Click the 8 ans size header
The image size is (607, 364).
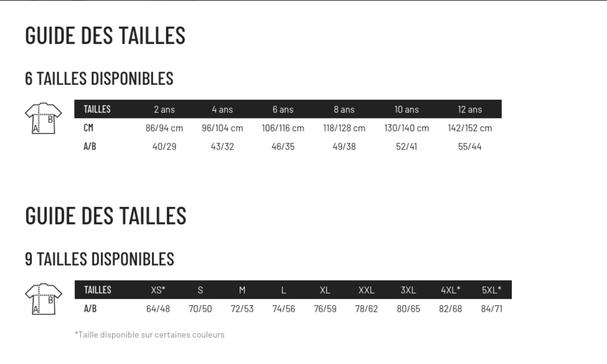[x=344, y=109]
